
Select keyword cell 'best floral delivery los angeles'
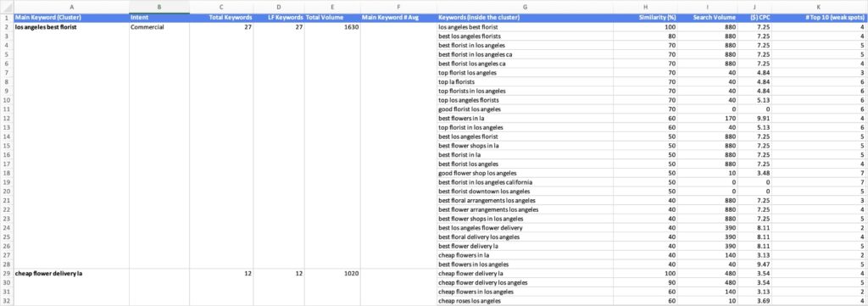524,236
